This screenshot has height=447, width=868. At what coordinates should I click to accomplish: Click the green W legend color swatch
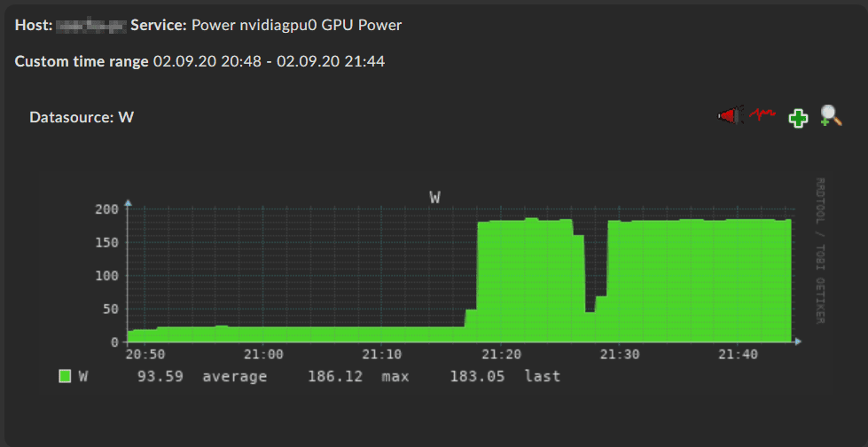65,377
